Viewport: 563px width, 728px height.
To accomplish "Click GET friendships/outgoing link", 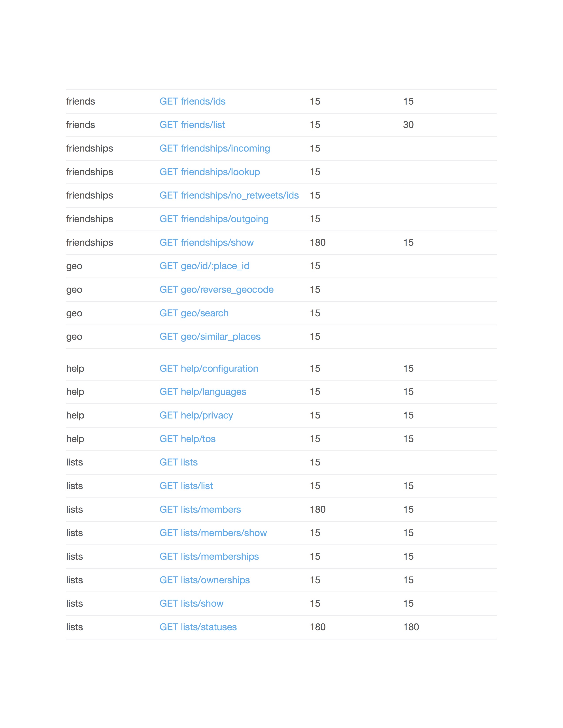I will point(214,219).
